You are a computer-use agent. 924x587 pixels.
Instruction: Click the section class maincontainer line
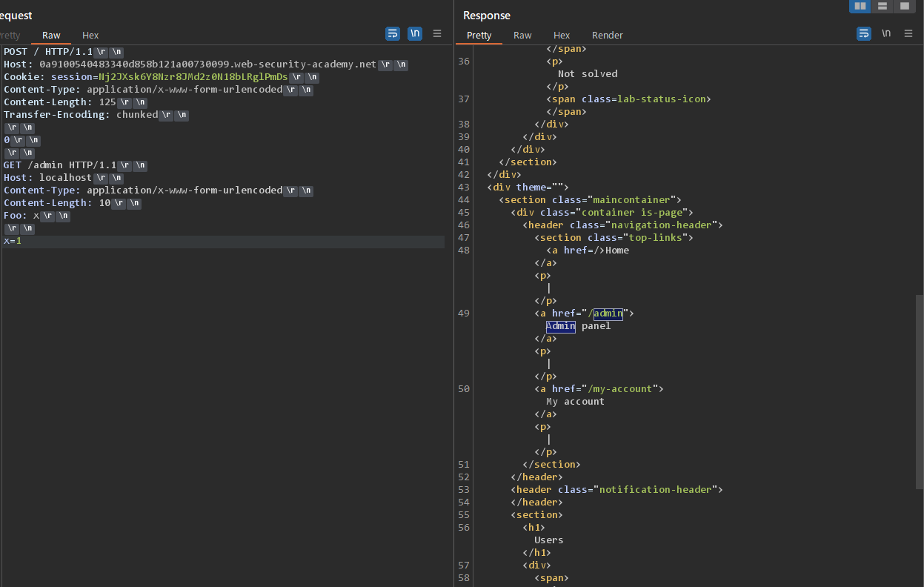click(590, 200)
